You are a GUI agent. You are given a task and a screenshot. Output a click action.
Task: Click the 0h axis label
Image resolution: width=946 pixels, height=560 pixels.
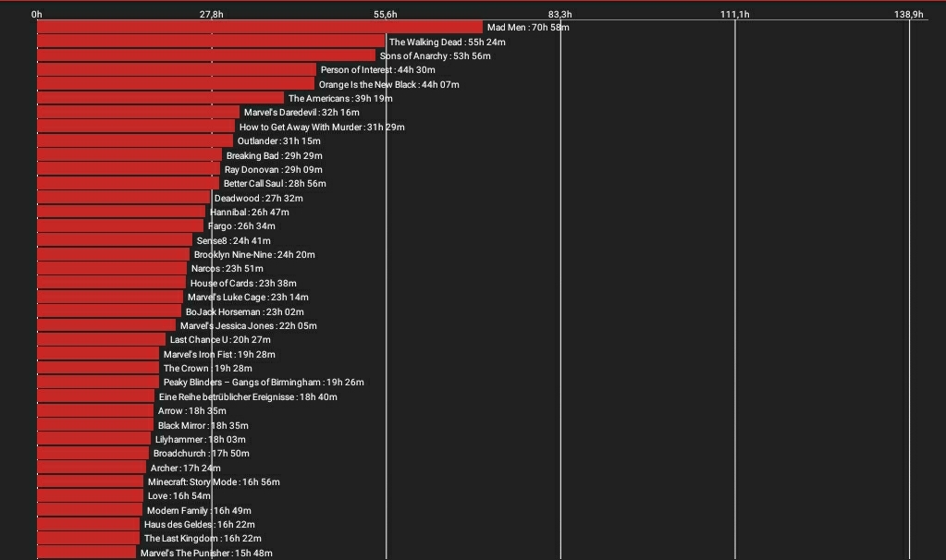click(37, 15)
